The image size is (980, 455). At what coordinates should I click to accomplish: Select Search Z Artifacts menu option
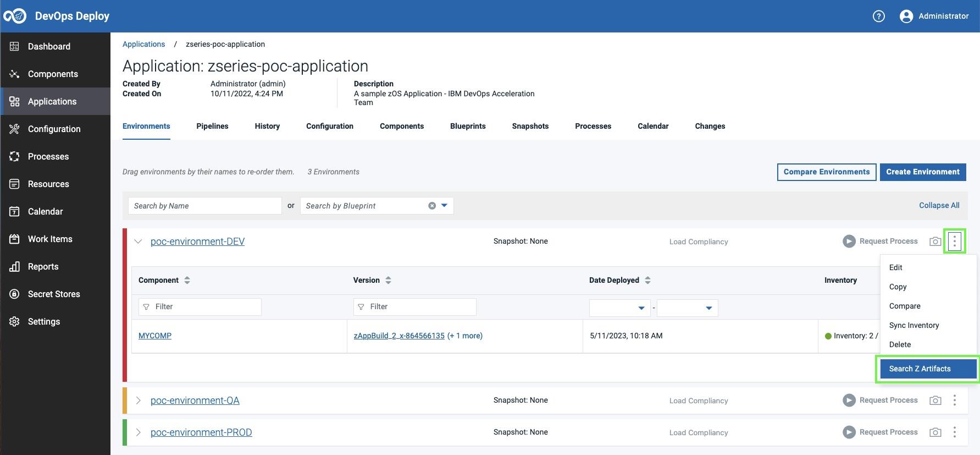[920, 369]
